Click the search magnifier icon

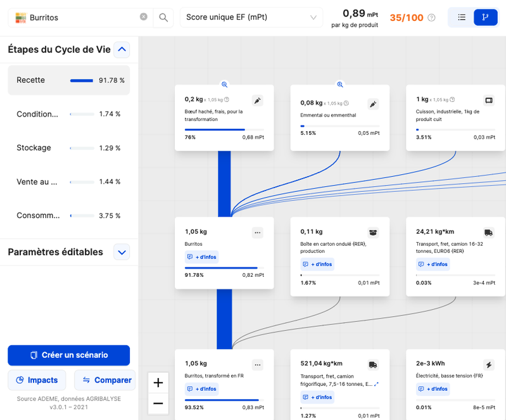point(163,18)
